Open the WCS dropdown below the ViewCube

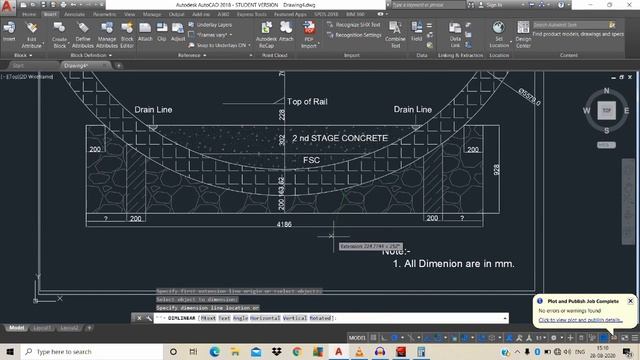[x=606, y=145]
